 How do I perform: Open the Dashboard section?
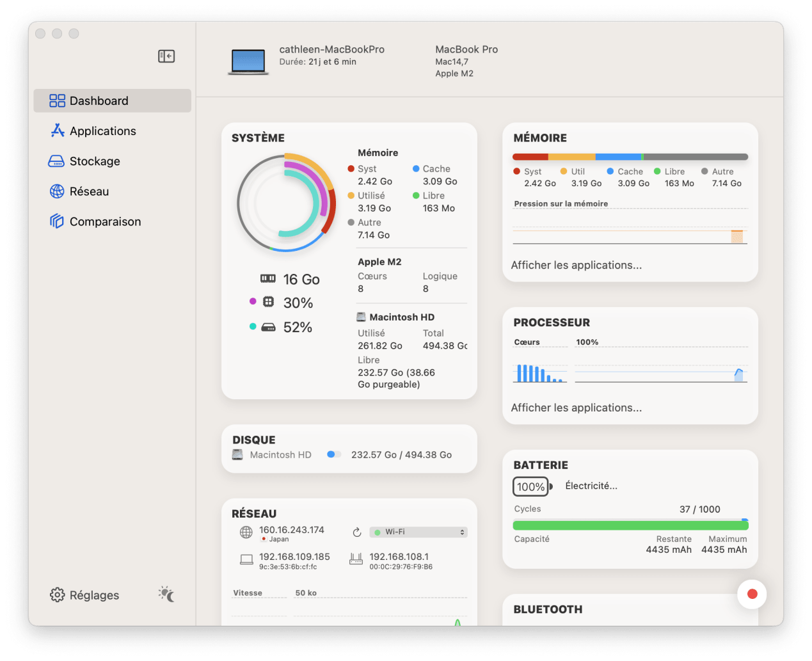click(112, 100)
